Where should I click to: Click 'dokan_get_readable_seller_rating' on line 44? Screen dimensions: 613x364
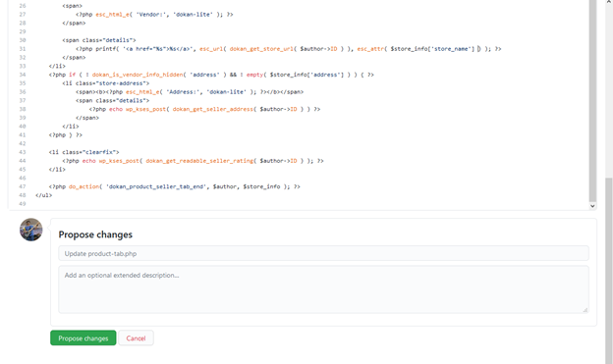point(199,161)
